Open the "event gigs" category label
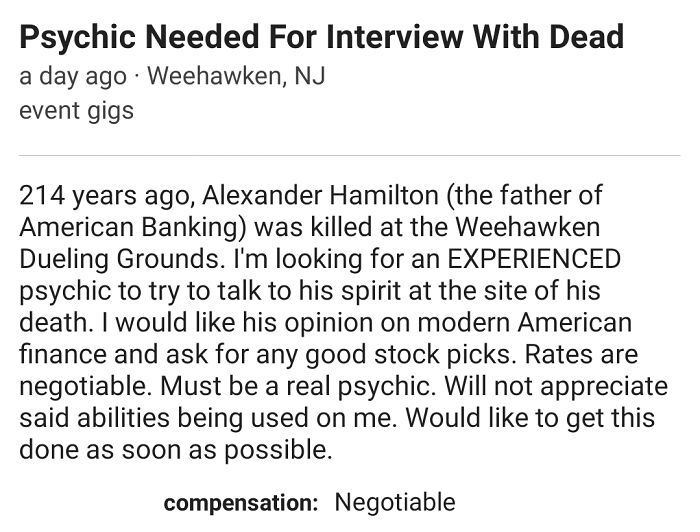 point(76,109)
